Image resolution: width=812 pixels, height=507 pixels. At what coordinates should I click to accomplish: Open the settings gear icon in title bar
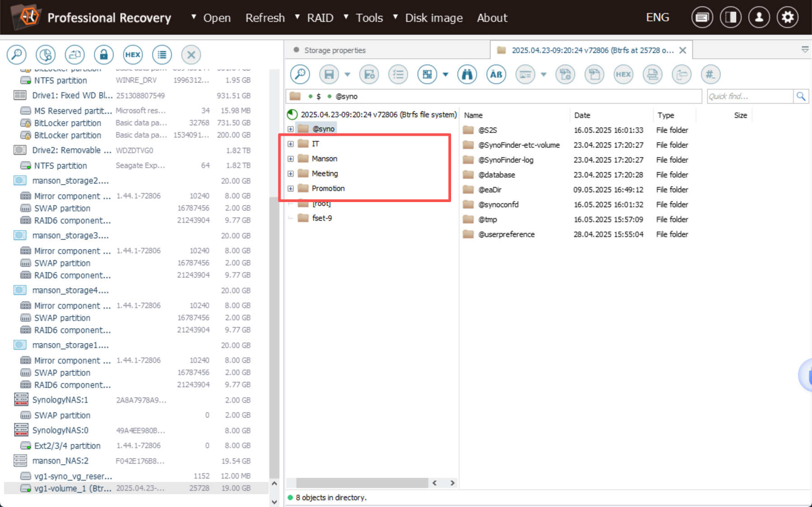pos(788,18)
